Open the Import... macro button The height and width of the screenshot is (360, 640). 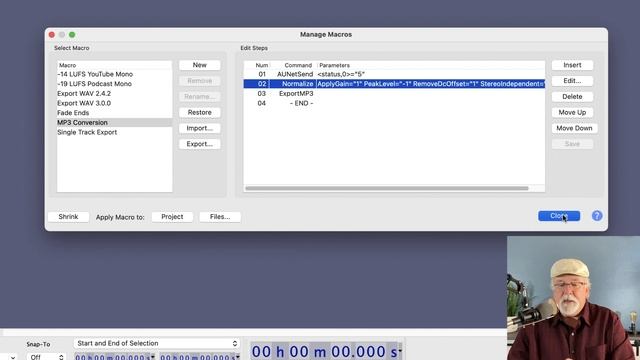pos(200,128)
